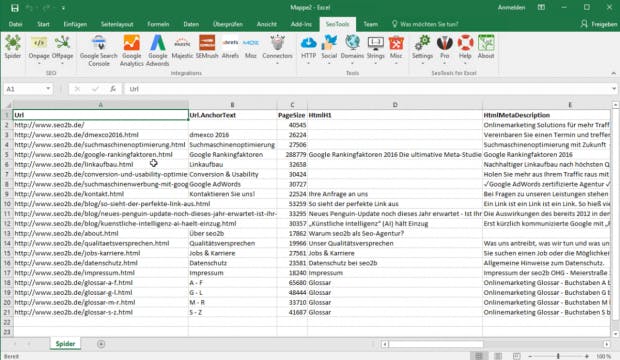This screenshot has width=620, height=360.
Task: Click the zoom slider in status bar
Action: (x=558, y=356)
